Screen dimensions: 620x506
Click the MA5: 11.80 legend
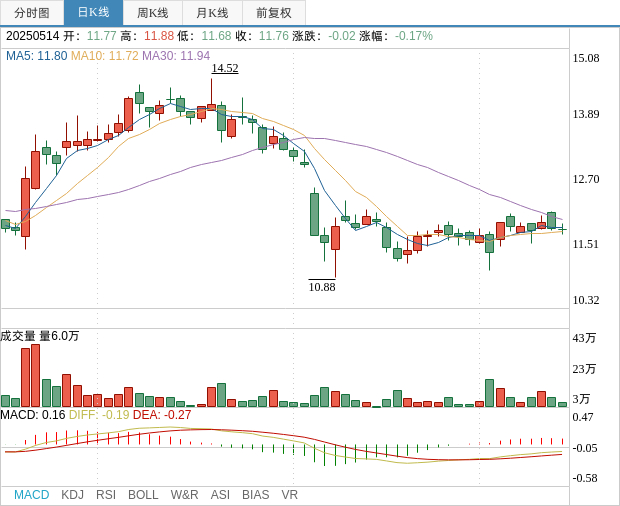click(36, 56)
